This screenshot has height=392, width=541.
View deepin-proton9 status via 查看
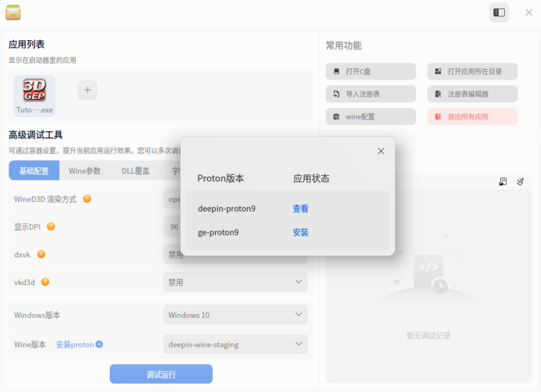pyautogui.click(x=301, y=208)
